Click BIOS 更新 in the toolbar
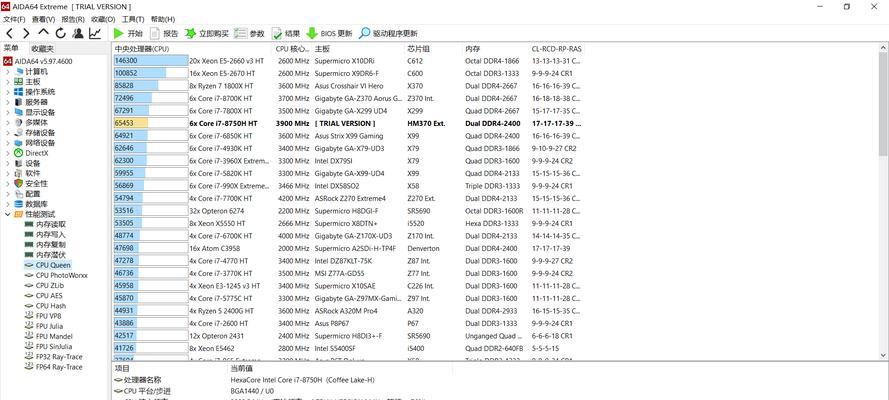This screenshot has height=400, width=889. 329,33
